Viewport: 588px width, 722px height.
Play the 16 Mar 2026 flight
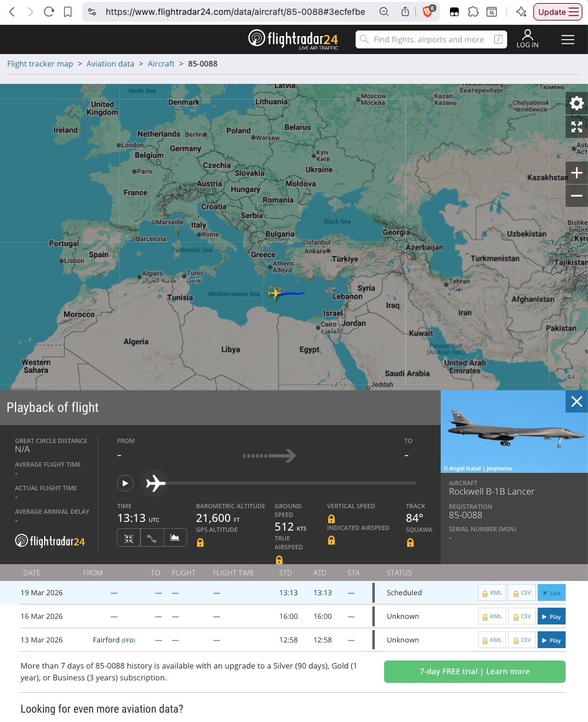(551, 616)
